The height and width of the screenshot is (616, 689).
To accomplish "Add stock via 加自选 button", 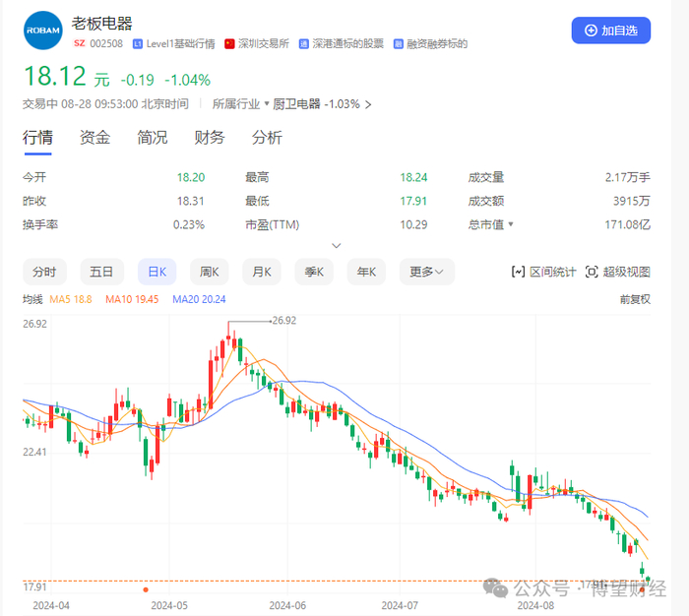I will point(611,31).
